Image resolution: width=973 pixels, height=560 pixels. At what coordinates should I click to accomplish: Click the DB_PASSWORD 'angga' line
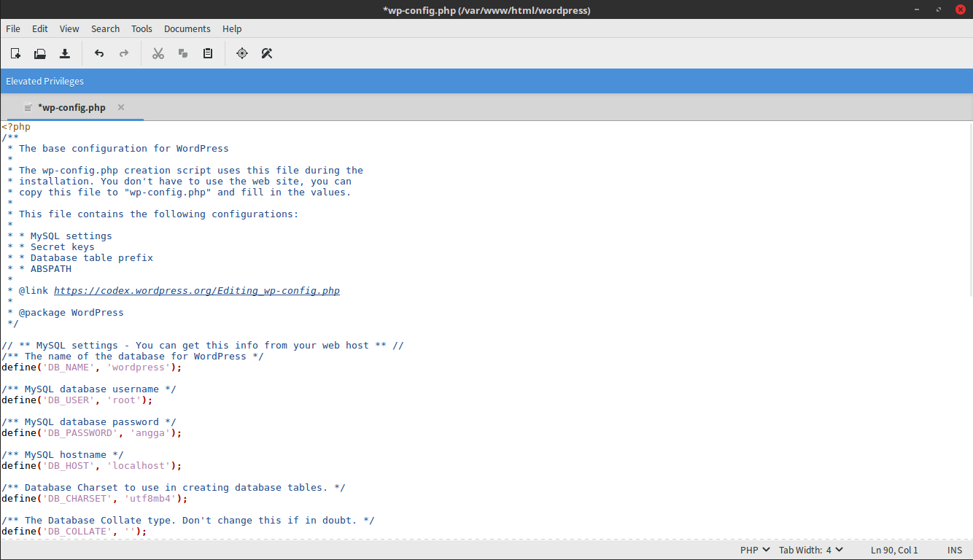(x=91, y=433)
